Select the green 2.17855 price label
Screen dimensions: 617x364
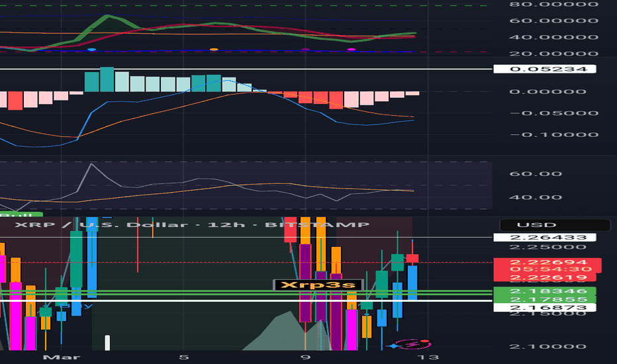[545, 299]
